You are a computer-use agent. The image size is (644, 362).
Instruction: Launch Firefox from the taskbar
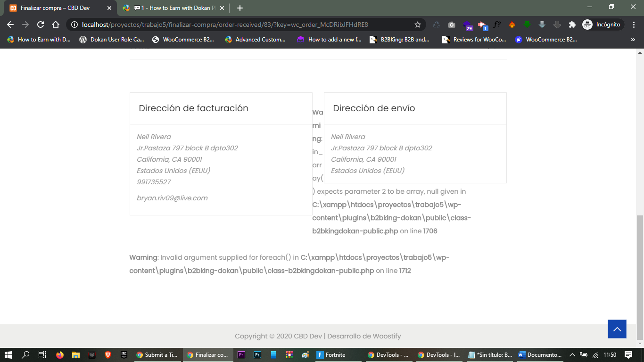coord(60,355)
